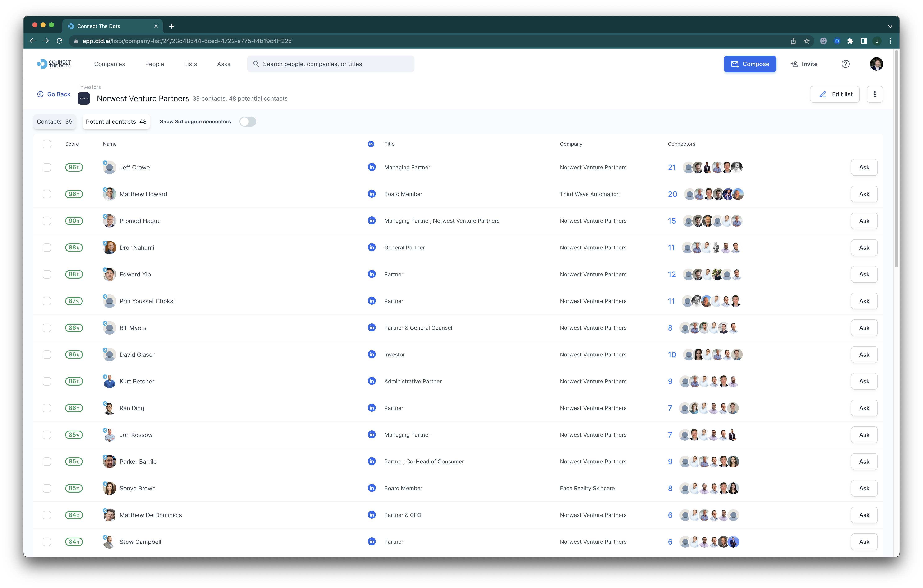Toggle Show 3rd degree connectors switch
This screenshot has width=923, height=588.
[x=248, y=122]
